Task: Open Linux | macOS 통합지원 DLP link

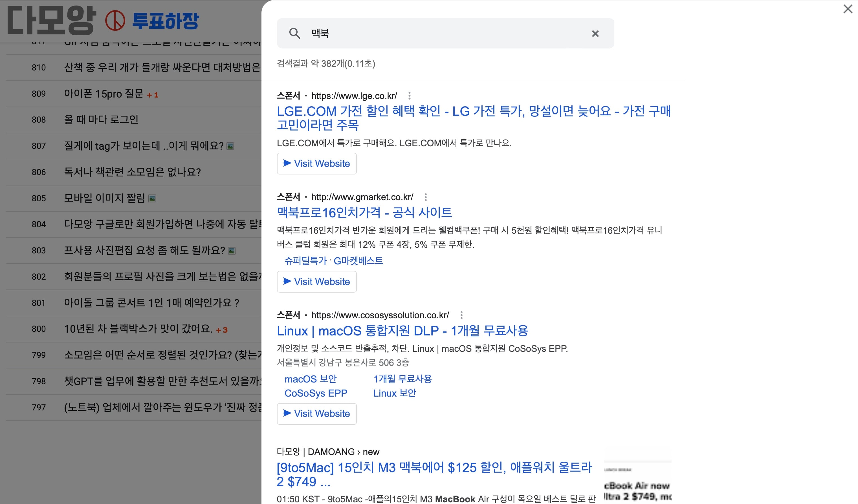Action: click(402, 331)
